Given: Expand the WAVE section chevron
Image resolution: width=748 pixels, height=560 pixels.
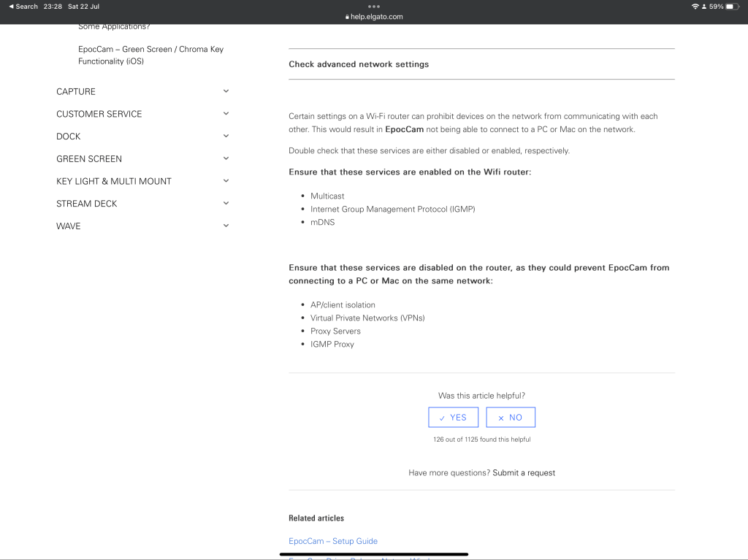Looking at the screenshot, I should click(226, 226).
